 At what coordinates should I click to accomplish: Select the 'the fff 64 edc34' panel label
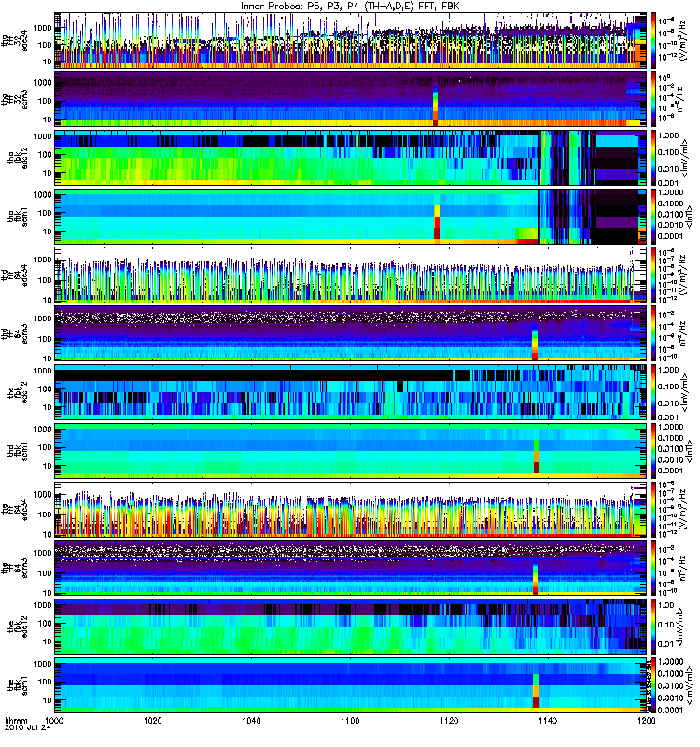point(15,510)
